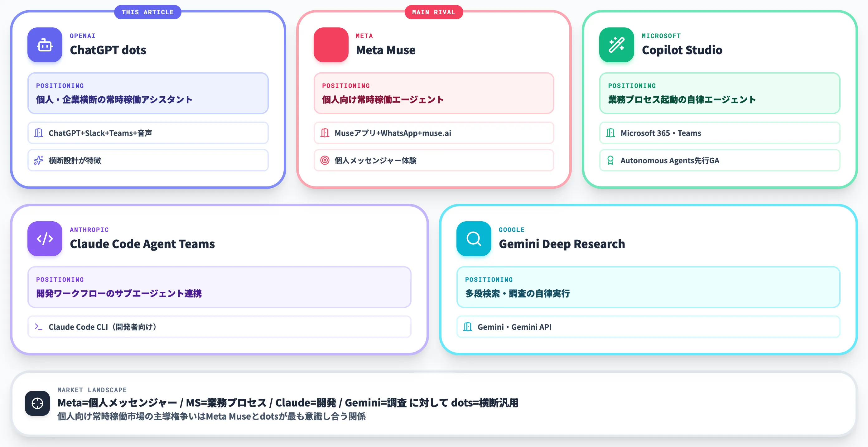Click 業務プロセス起動の自律エージェント positioning text
868x447 pixels.
pyautogui.click(x=682, y=99)
